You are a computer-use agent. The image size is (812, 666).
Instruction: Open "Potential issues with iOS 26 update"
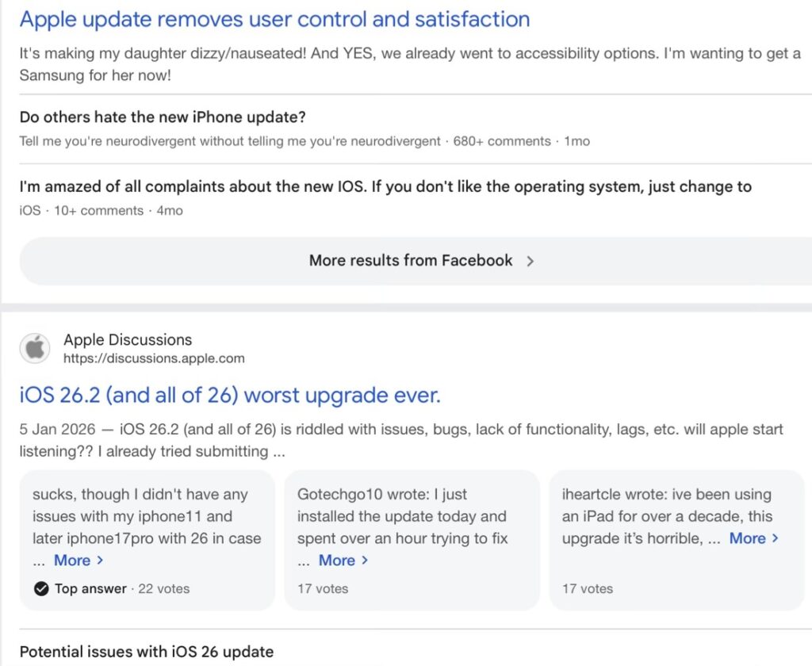[147, 652]
